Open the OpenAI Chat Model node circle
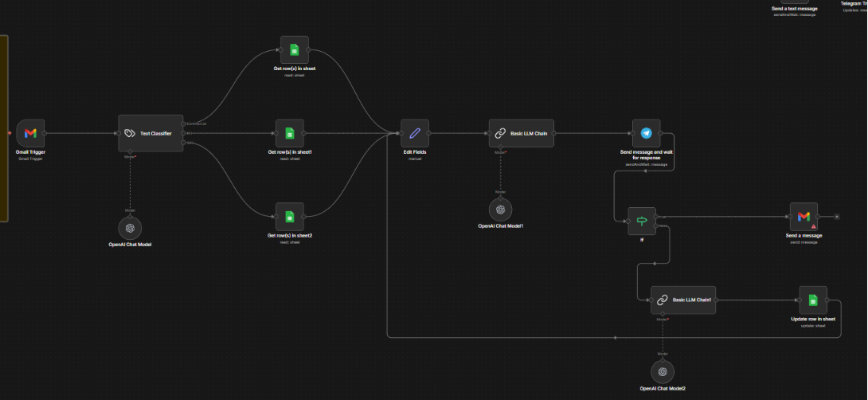Screen dimensions: 868x400 click(130, 228)
